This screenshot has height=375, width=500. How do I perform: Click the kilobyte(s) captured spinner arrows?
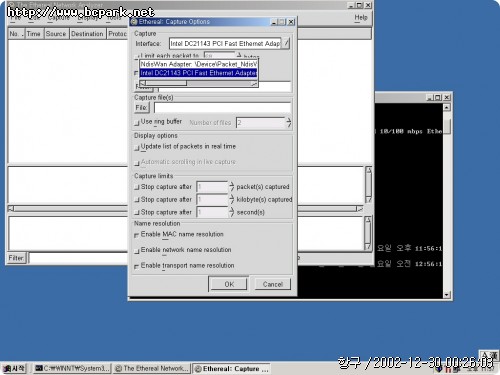(x=232, y=199)
